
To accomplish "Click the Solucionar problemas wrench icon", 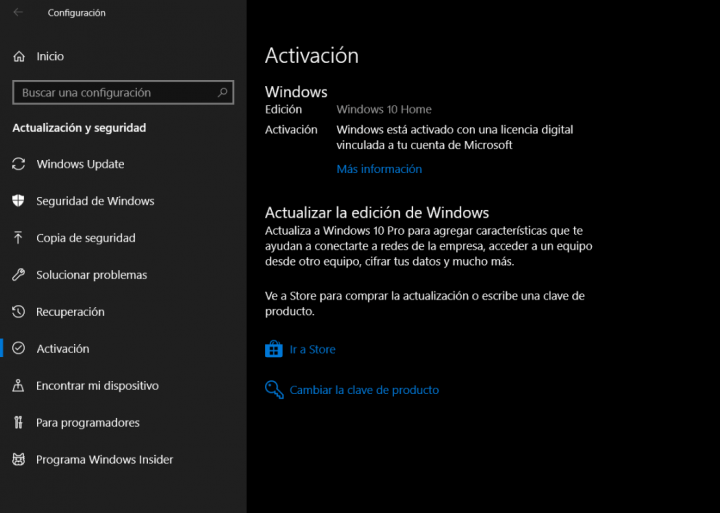I will [18, 275].
